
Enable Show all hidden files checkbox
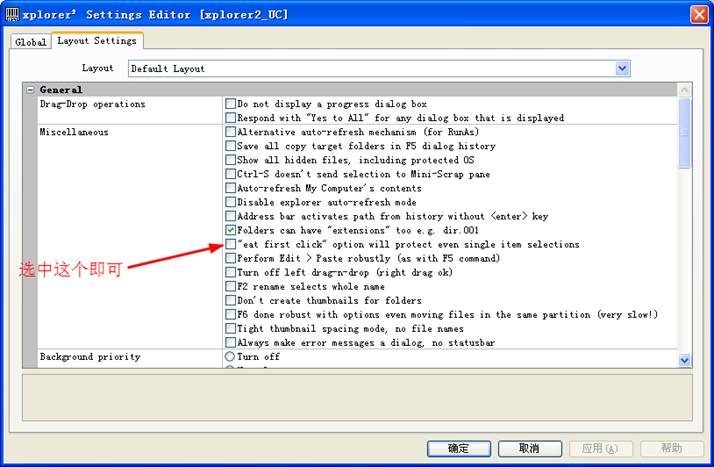231,160
